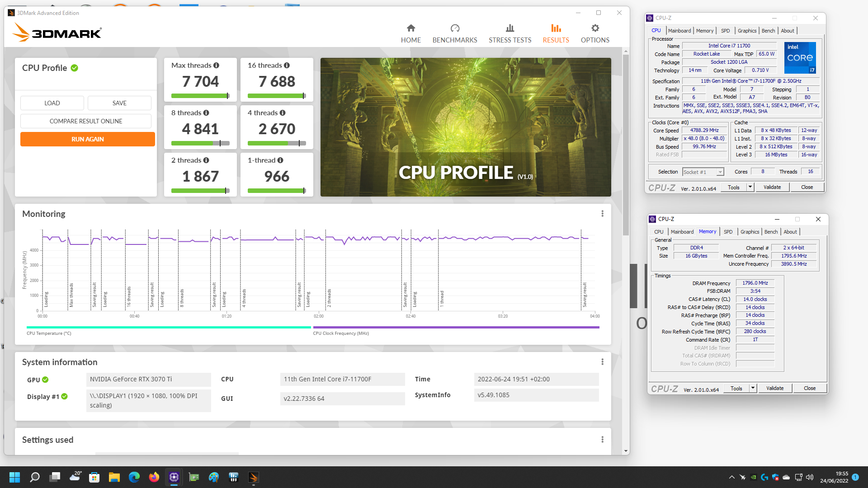Click the 8 threads score bar
Image resolution: width=868 pixels, height=488 pixels.
coord(200,143)
